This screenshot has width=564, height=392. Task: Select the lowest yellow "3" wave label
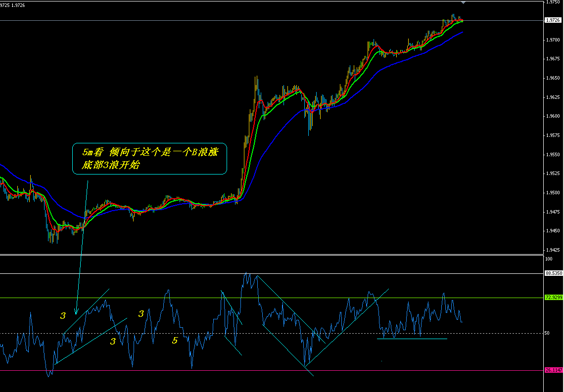(113, 341)
